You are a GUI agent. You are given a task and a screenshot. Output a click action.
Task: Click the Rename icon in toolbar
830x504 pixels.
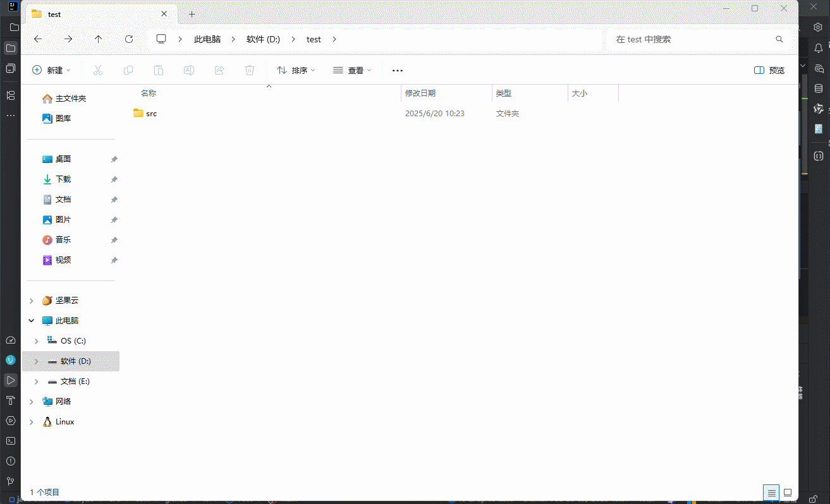click(x=189, y=70)
